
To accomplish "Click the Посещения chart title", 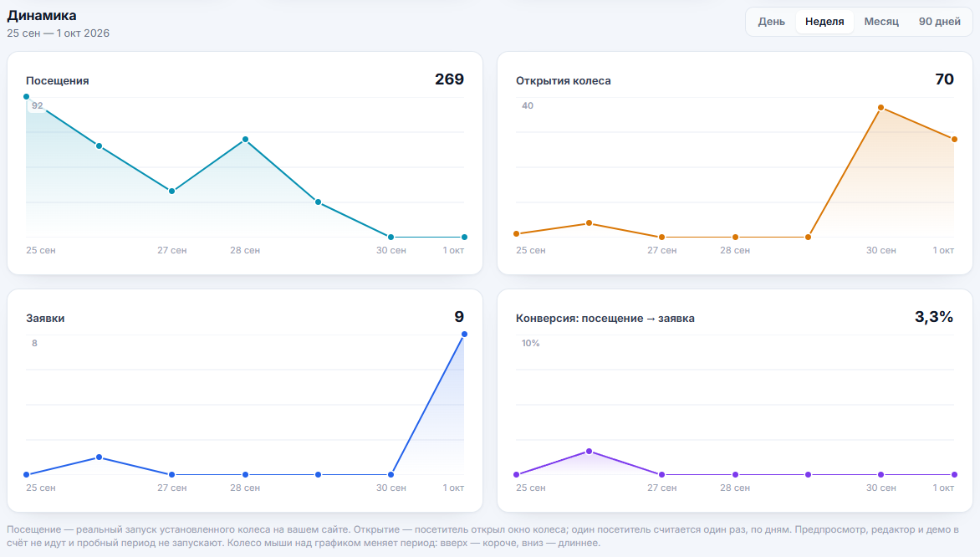I will (58, 80).
